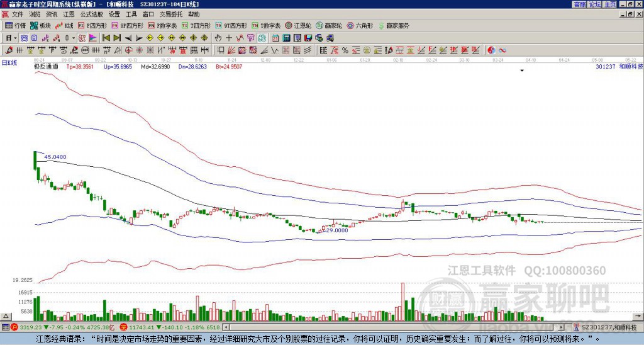This screenshot has width=644, height=345.
Task: Jump to the first bar arrow icon
Action: [106, 38]
